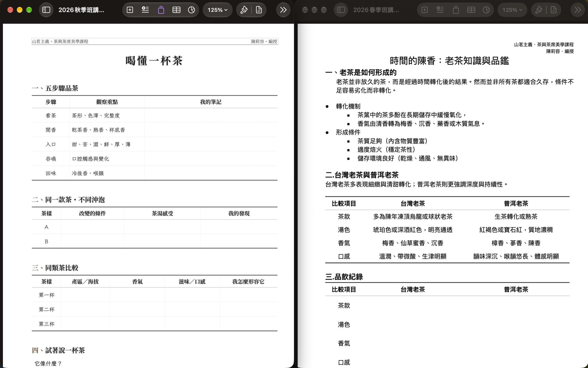Open Insert menu icon in the 秋季班 window
588x368 pixels.
[145, 10]
